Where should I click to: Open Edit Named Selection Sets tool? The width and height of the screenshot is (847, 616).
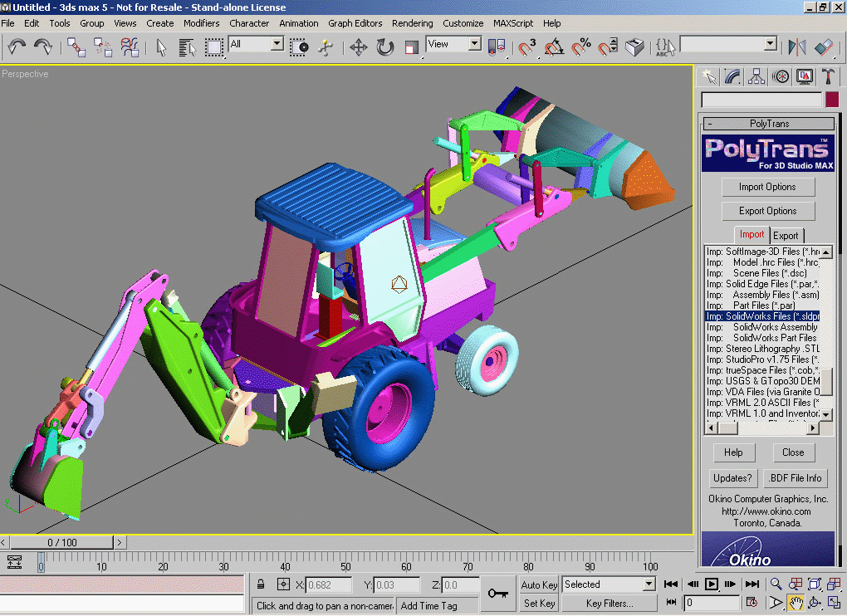pos(665,47)
